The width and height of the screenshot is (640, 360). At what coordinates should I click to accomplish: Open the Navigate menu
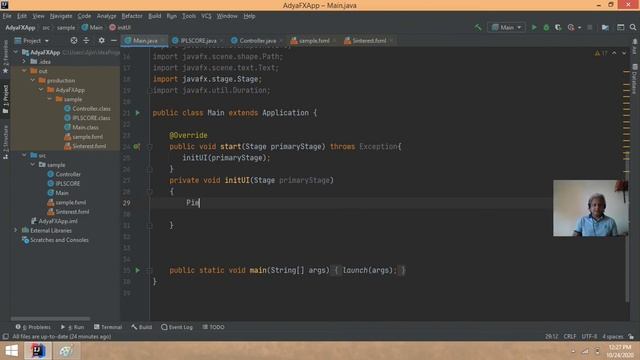coord(61,16)
